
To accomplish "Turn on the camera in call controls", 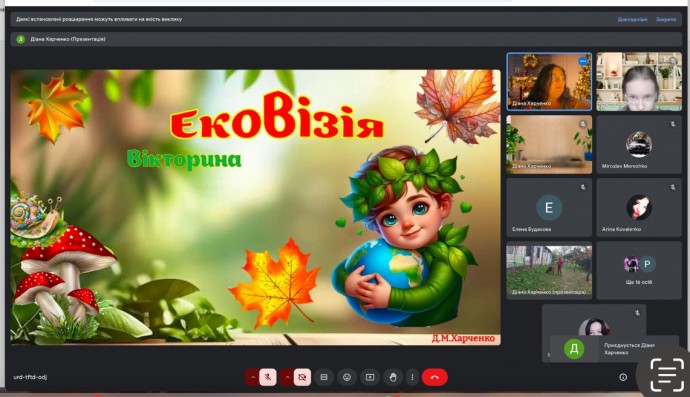I will click(x=302, y=377).
